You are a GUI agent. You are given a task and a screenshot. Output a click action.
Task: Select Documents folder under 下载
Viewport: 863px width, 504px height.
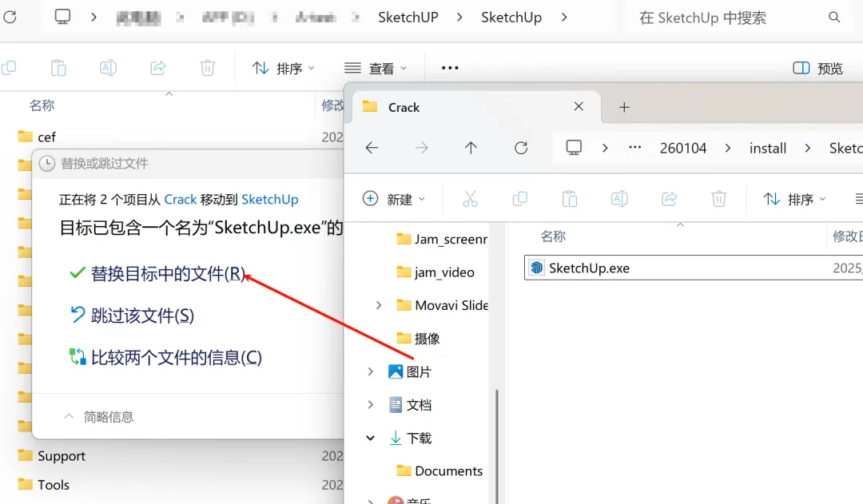[x=439, y=471]
